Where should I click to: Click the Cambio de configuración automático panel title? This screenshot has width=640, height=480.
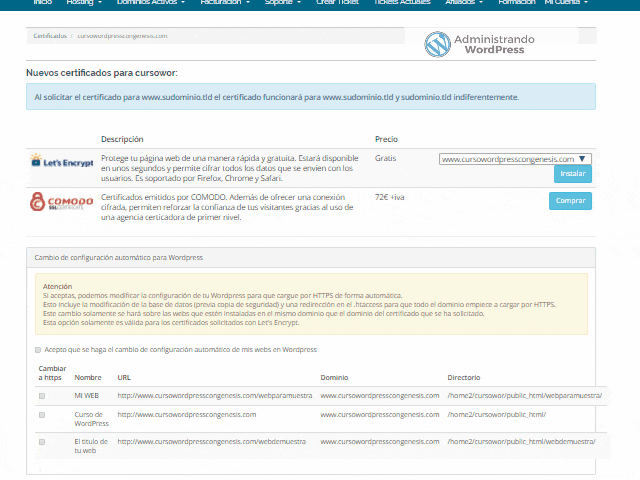118,258
